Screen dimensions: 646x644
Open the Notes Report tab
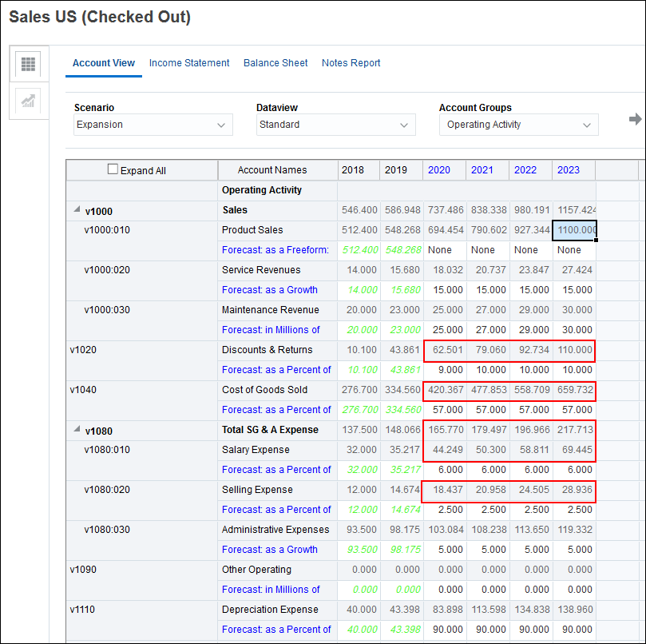click(351, 63)
